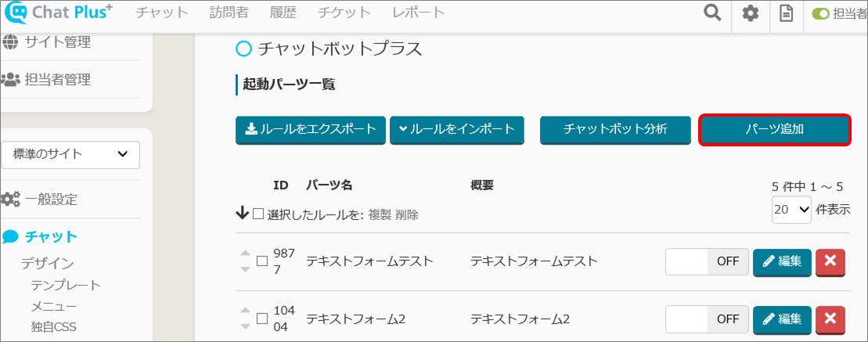This screenshot has width=868, height=342.
Task: Click the ID column header
Action: pyautogui.click(x=281, y=185)
